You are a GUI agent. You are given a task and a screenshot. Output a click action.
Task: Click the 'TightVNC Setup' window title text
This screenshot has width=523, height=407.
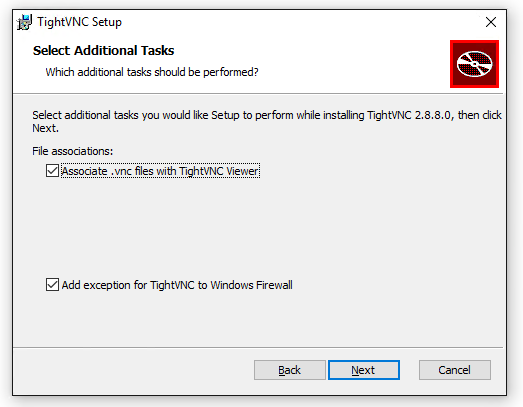(x=79, y=22)
